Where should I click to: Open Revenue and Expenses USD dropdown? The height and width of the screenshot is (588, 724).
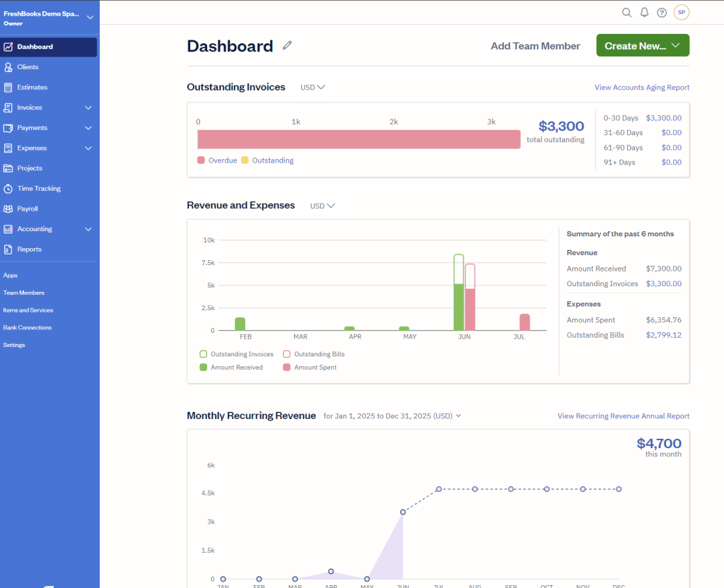pyautogui.click(x=322, y=206)
